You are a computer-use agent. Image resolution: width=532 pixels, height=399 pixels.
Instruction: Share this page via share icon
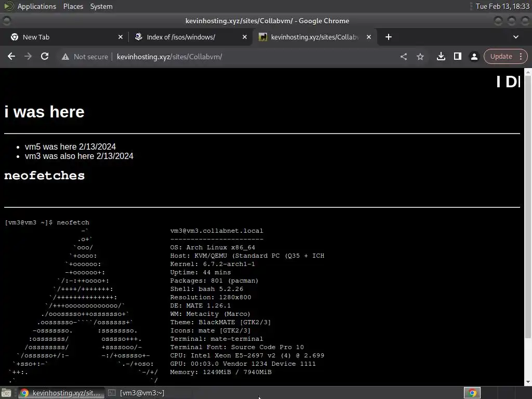403,56
